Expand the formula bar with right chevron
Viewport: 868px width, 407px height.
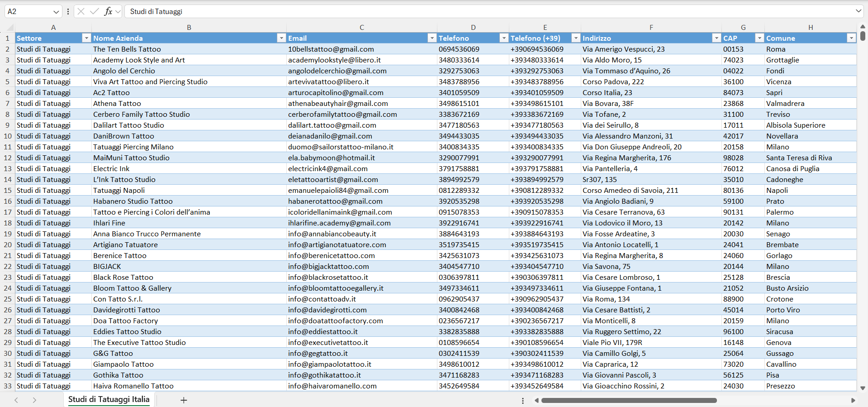(858, 11)
